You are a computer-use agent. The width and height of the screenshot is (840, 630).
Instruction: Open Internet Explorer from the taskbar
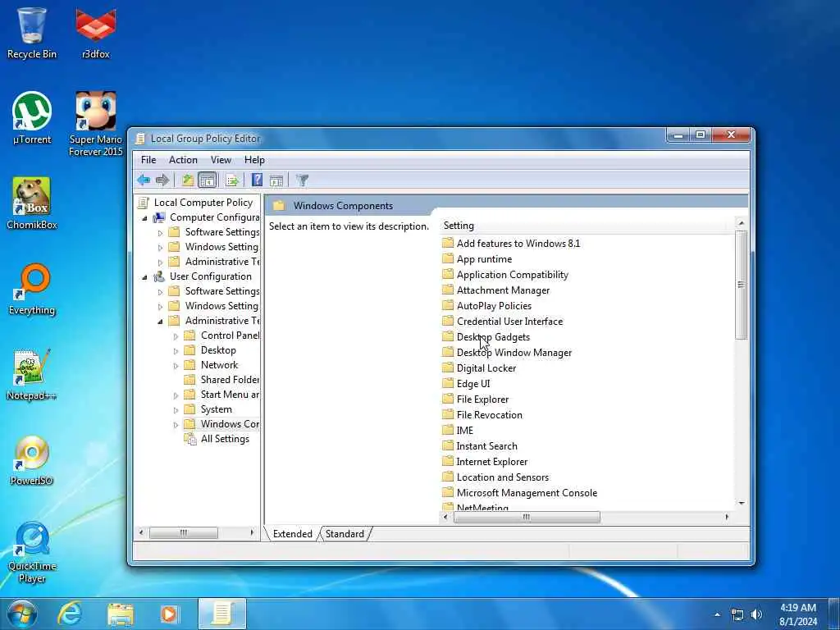[70, 614]
